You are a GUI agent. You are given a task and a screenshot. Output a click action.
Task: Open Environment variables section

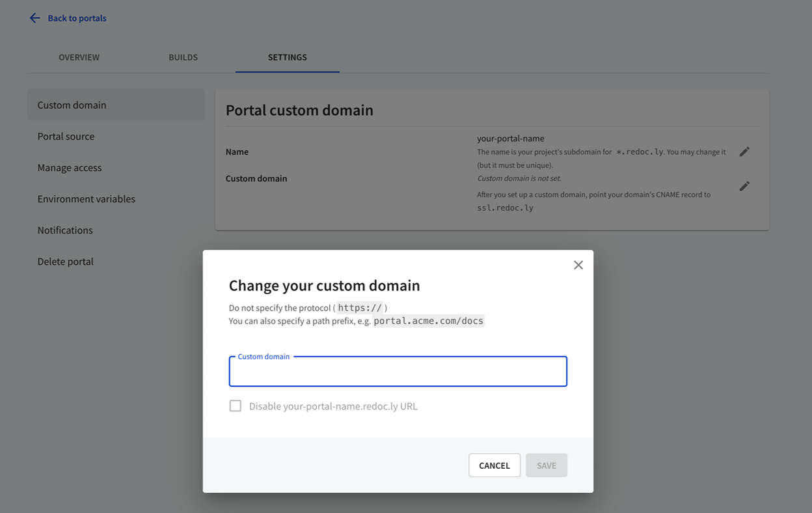point(116,199)
